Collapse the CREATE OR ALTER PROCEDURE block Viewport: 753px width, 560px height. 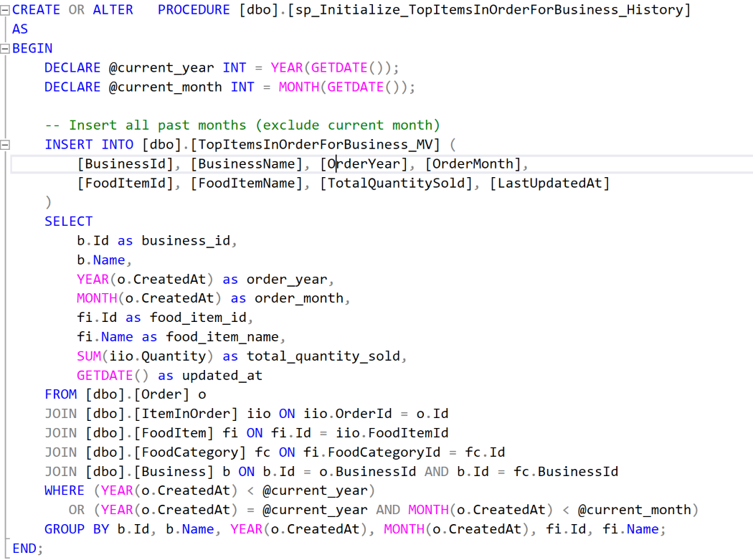tap(6, 10)
